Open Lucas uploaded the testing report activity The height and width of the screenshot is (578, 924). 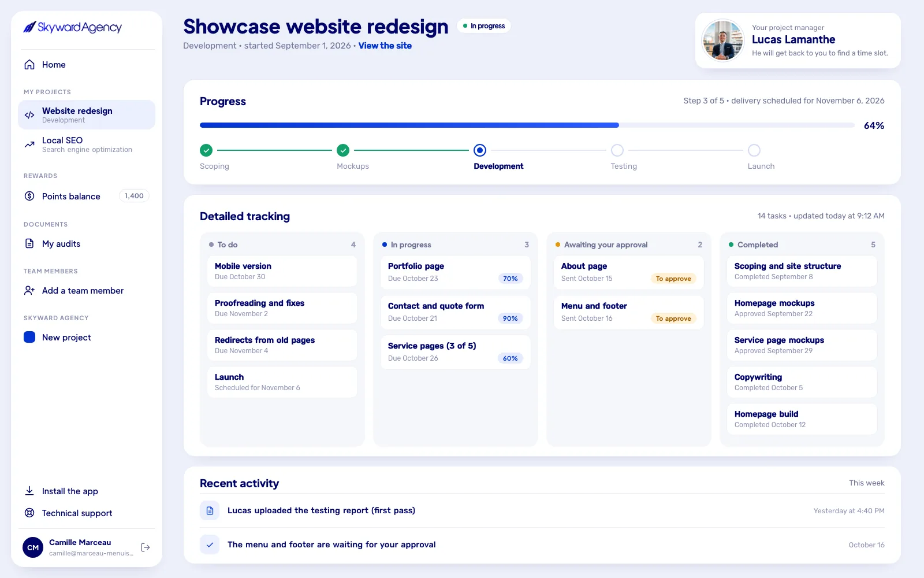click(542, 510)
